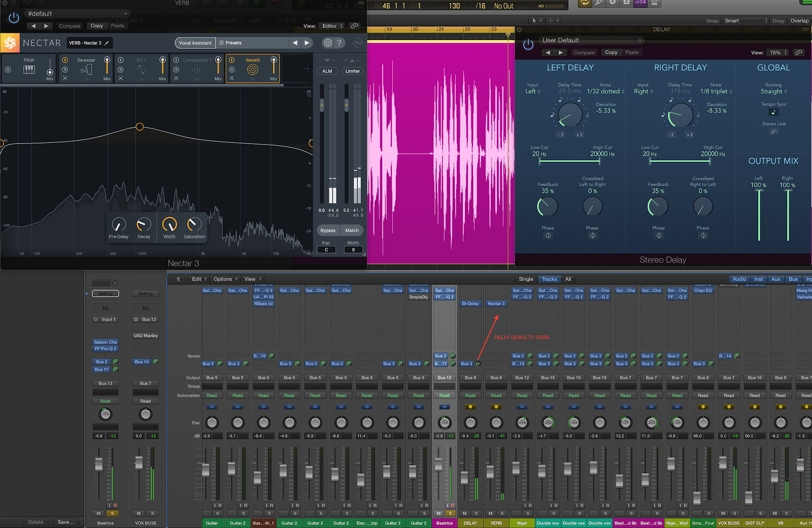Switch mixer to All view
Image resolution: width=812 pixels, height=528 pixels.
pyautogui.click(x=568, y=279)
